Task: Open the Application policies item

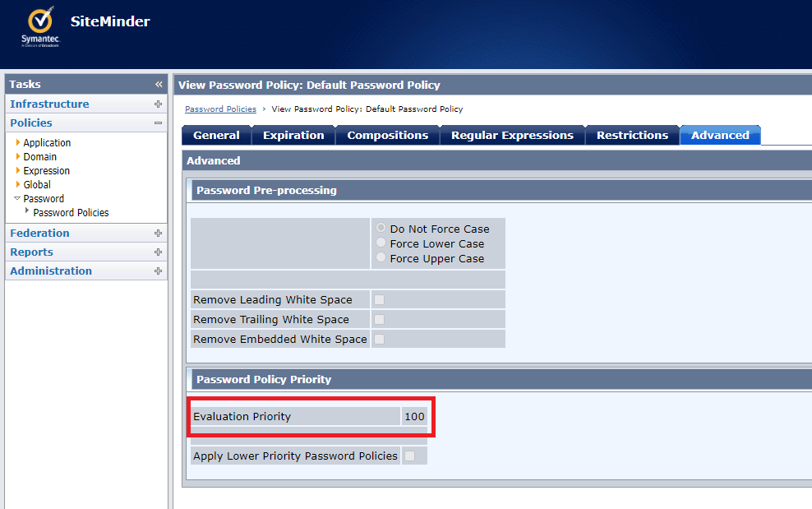Action: tap(47, 142)
